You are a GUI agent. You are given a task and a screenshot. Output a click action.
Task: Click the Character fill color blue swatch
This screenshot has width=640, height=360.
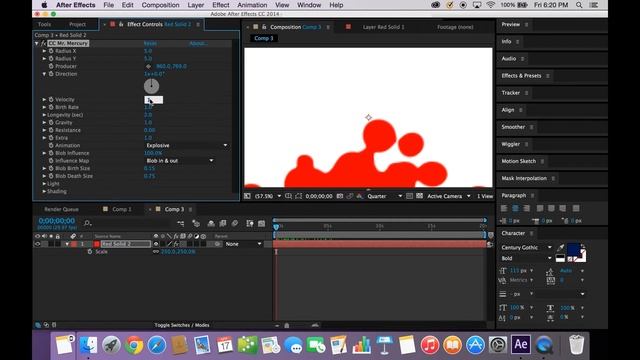coord(573,249)
